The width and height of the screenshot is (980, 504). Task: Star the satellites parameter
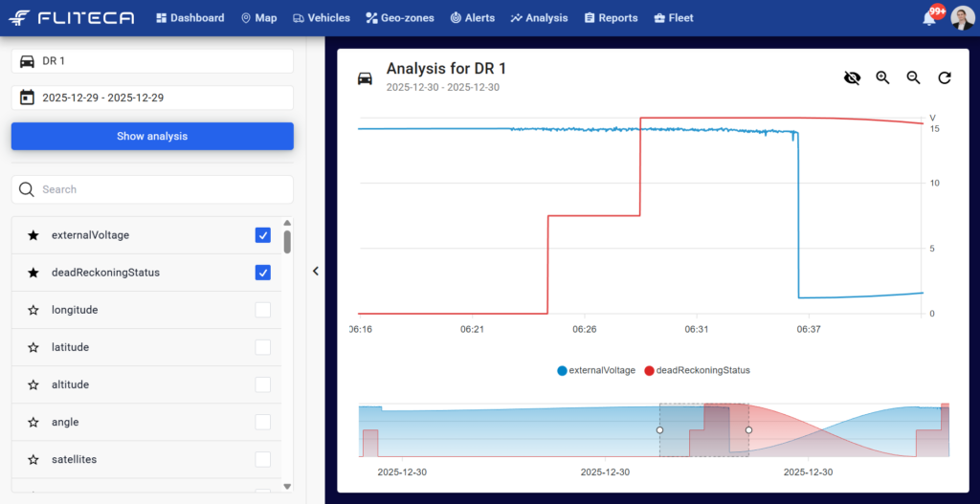click(x=33, y=460)
